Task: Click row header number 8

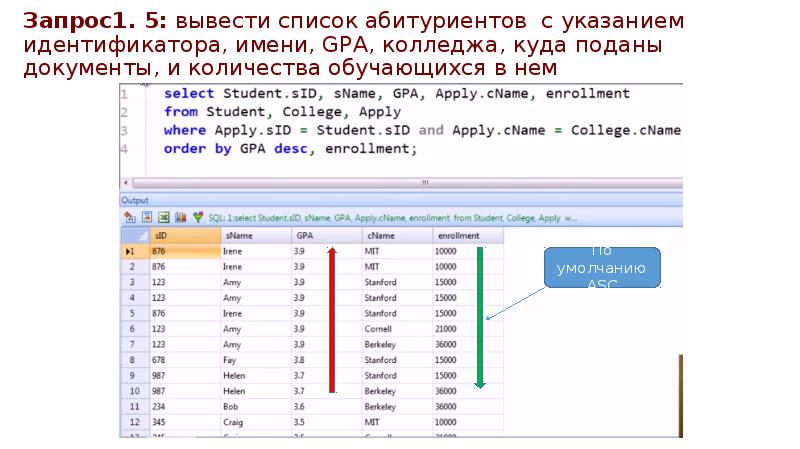Action: 135,360
